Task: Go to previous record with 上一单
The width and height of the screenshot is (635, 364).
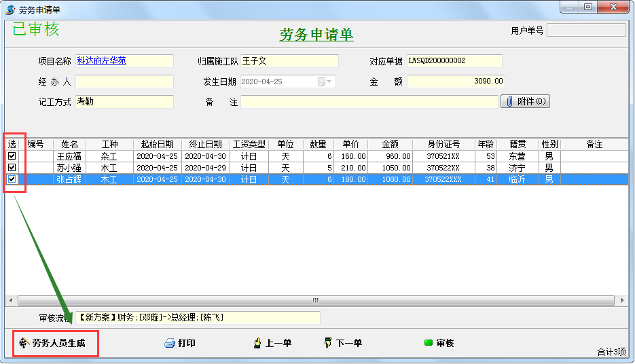Action: pyautogui.click(x=272, y=344)
